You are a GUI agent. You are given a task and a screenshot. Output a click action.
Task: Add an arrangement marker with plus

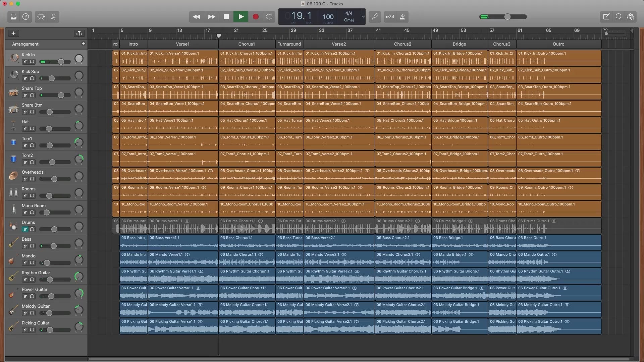pos(83,44)
